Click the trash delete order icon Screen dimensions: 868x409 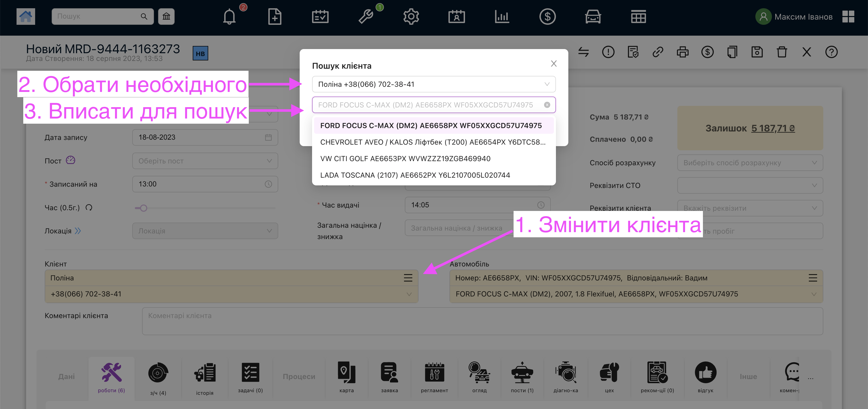(782, 52)
